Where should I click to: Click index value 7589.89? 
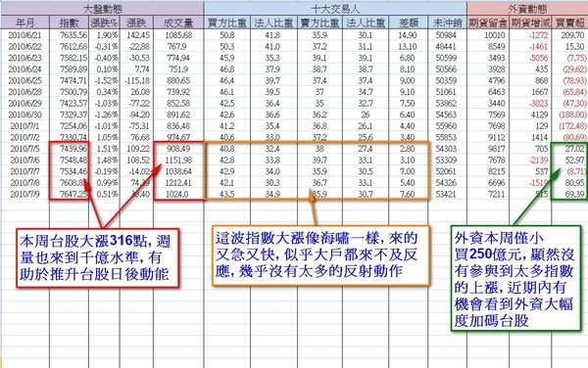tap(73, 69)
